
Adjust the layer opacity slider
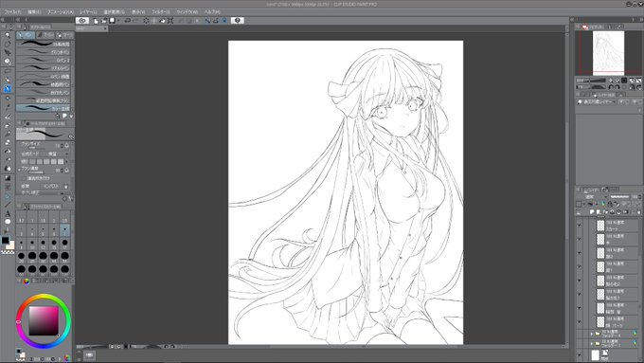[x=620, y=197]
